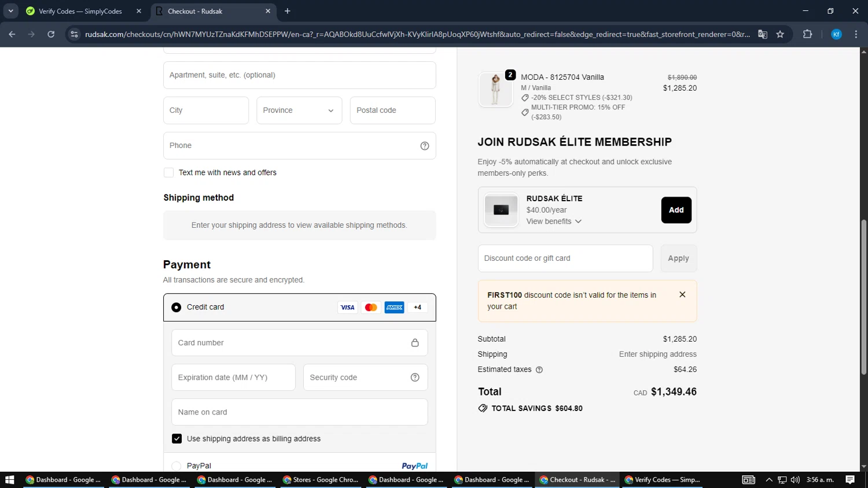Click the Checkout - Rudsak taskbar item
The height and width of the screenshot is (488, 868).
[577, 480]
